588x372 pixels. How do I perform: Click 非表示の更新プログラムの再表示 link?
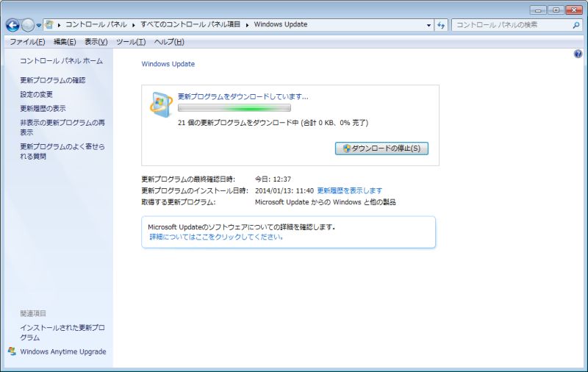click(62, 127)
